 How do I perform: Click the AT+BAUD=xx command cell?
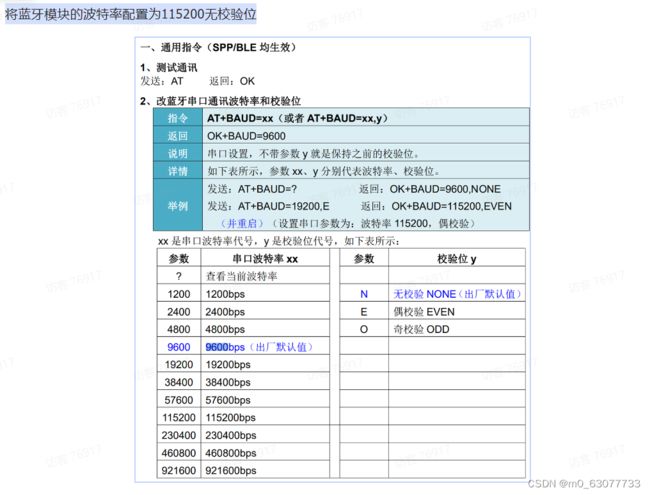pos(366,118)
